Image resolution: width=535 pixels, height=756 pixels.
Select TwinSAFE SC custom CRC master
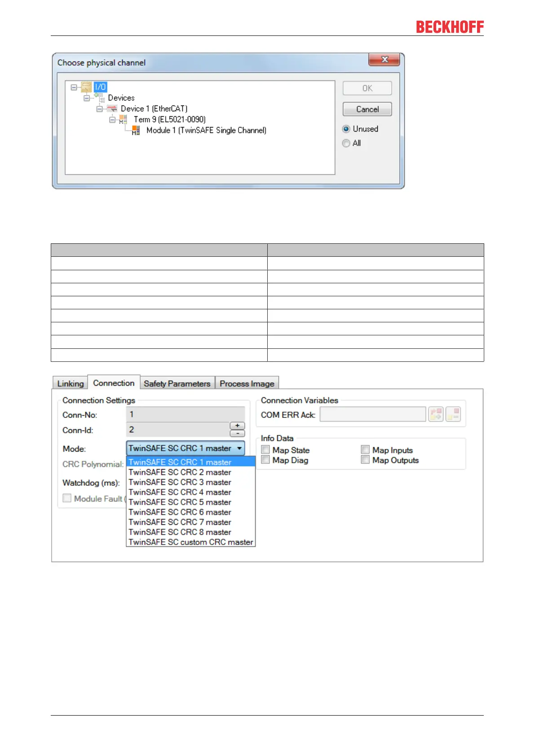pyautogui.click(x=191, y=542)
